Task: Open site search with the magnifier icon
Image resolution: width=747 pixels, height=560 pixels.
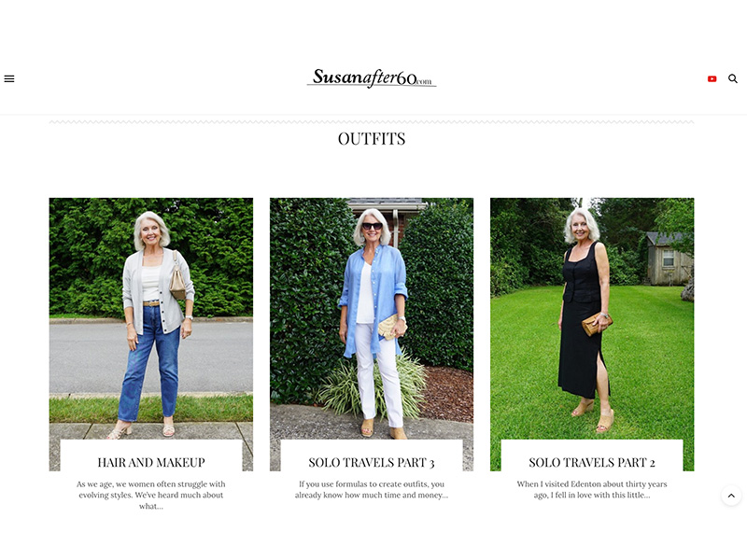Action: (x=733, y=78)
